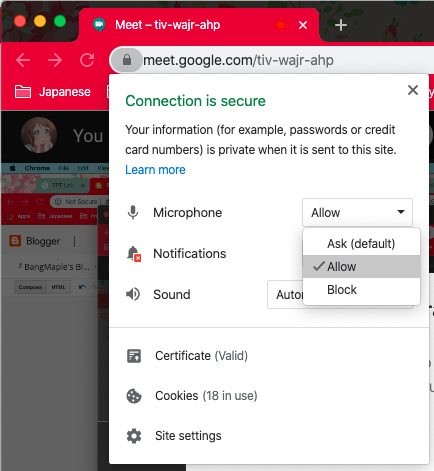
Task: Choose Ask (default) for microphone
Action: click(361, 244)
